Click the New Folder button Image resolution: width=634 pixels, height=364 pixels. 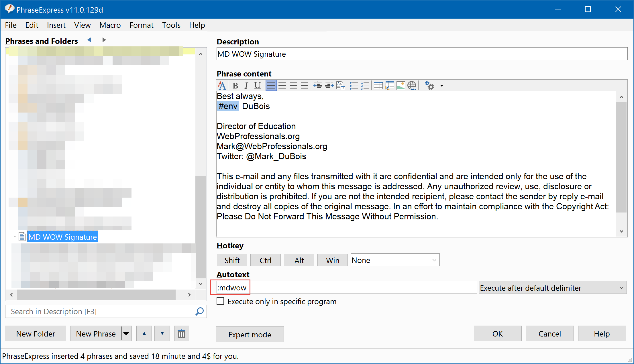coord(36,334)
